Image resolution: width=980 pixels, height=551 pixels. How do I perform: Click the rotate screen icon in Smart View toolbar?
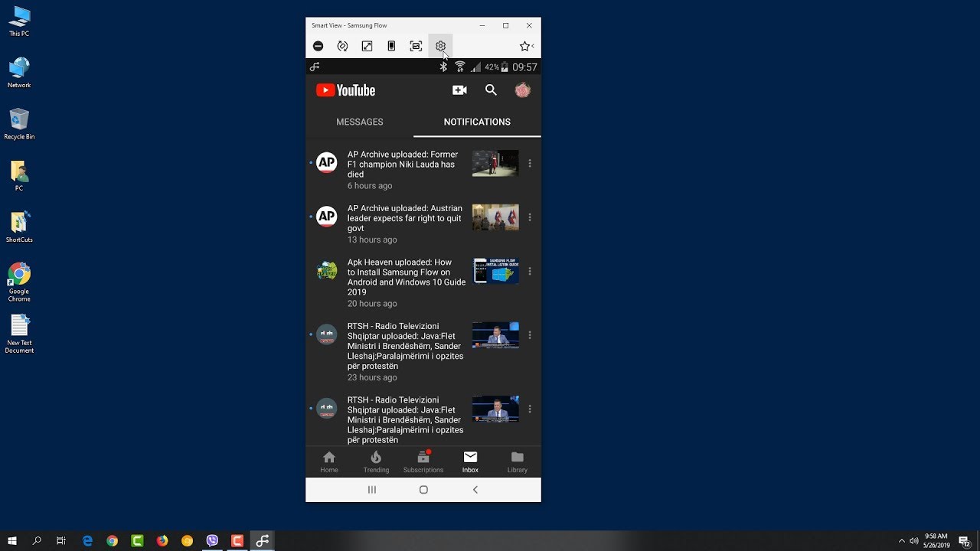[342, 46]
